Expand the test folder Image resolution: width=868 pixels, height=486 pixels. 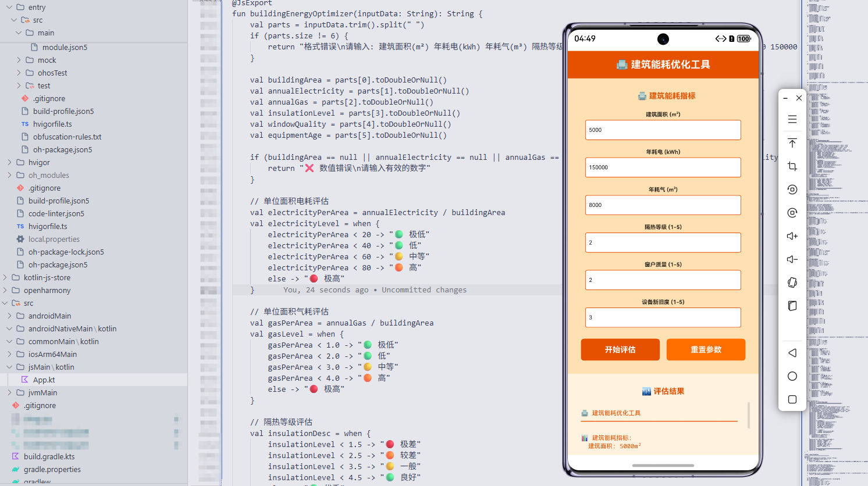point(19,85)
